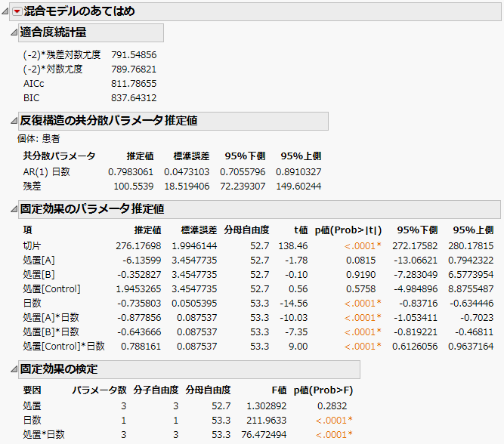The image size is (504, 444).
Task: Click the t値 138.46 for 切片
Action: pyautogui.click(x=293, y=245)
